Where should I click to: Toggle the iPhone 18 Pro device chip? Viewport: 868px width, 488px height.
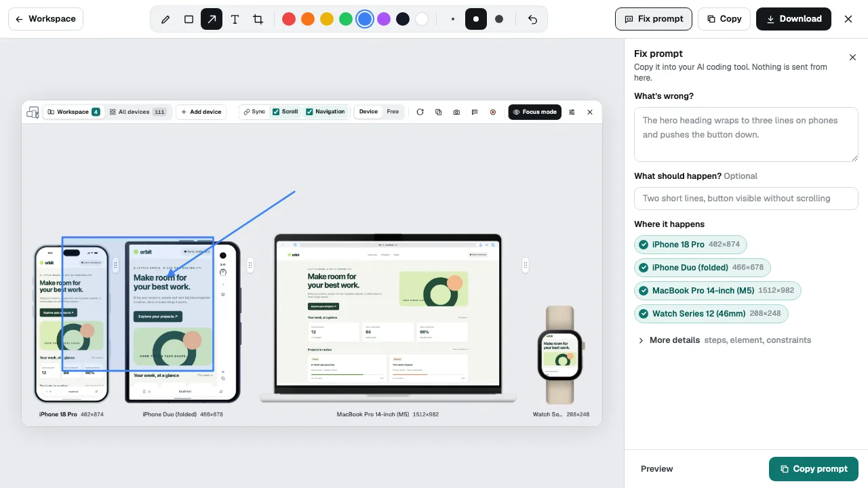690,245
